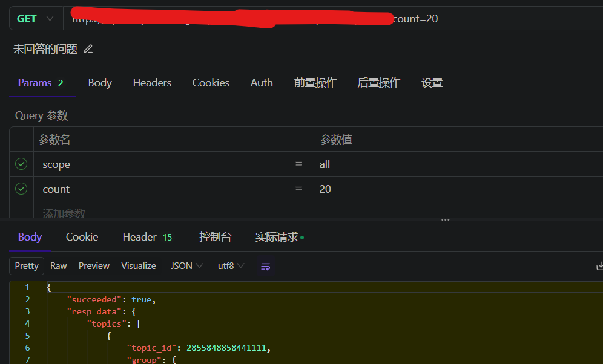Select the Raw view button

(59, 266)
